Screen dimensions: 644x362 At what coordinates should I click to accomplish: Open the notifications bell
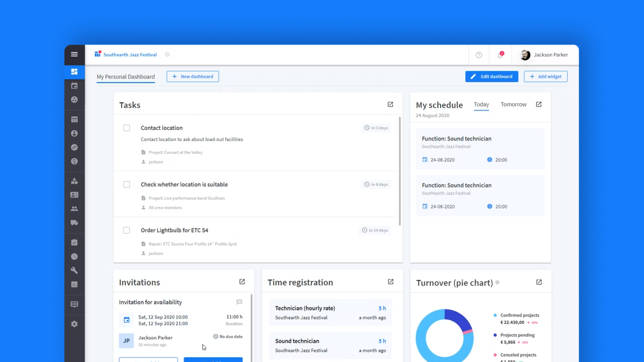coord(500,55)
